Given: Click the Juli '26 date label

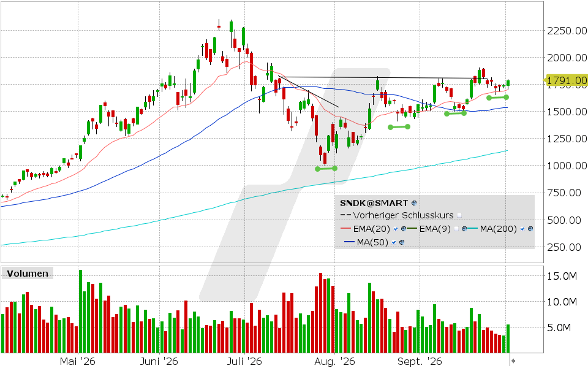Looking at the screenshot, I should (x=244, y=362).
